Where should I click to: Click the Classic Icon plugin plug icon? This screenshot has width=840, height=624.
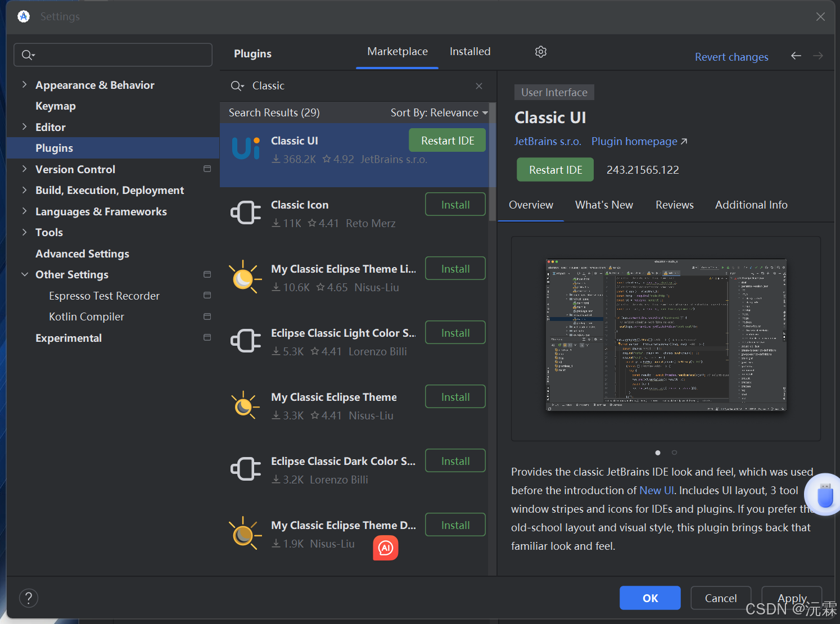coord(246,212)
